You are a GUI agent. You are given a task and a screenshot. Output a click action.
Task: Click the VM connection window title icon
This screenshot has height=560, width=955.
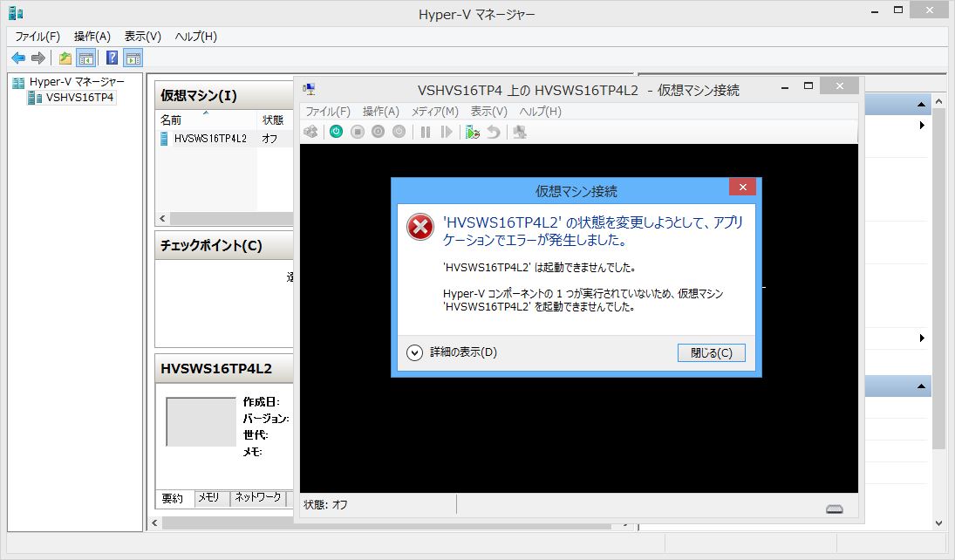click(x=310, y=90)
